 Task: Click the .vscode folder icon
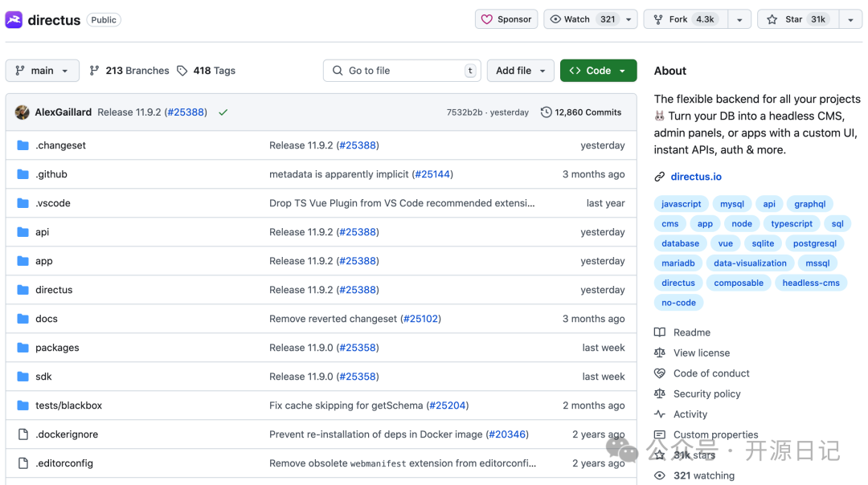(x=23, y=203)
